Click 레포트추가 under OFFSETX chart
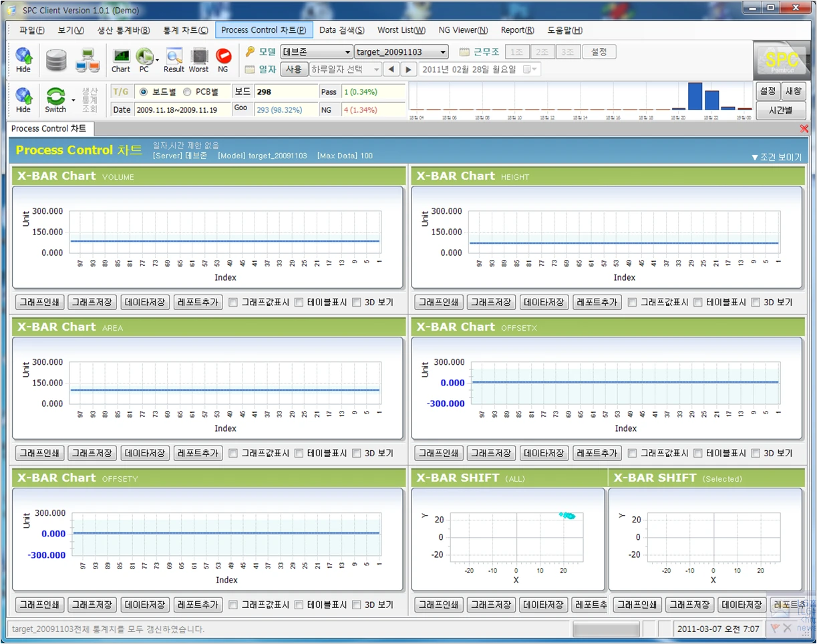Image resolution: width=817 pixels, height=644 pixels. click(x=597, y=454)
